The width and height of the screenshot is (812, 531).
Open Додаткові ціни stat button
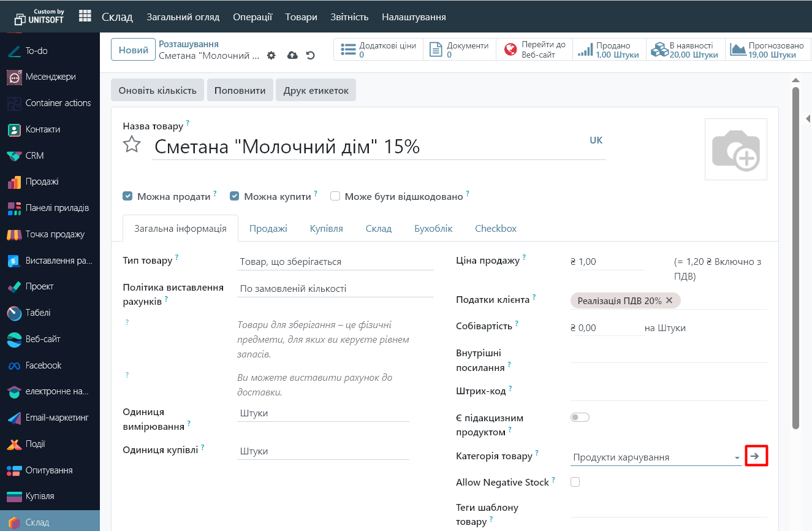coord(379,50)
